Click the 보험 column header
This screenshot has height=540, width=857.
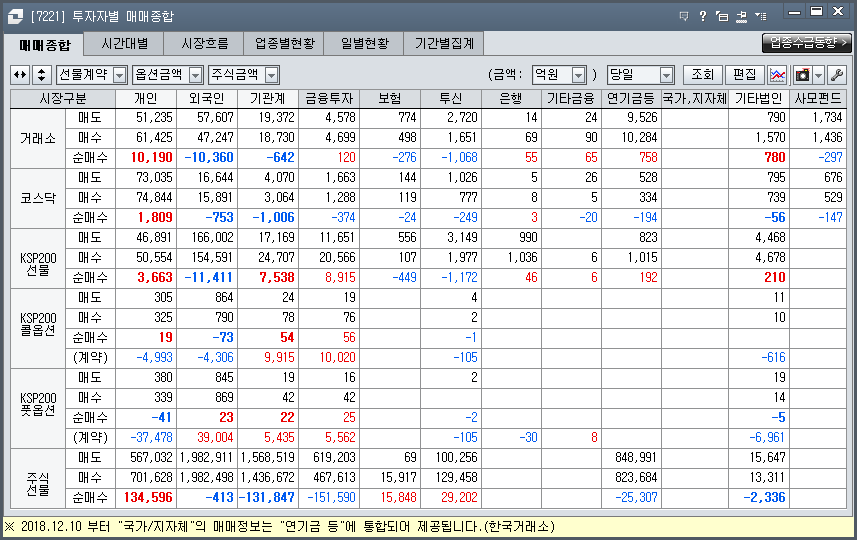390,98
